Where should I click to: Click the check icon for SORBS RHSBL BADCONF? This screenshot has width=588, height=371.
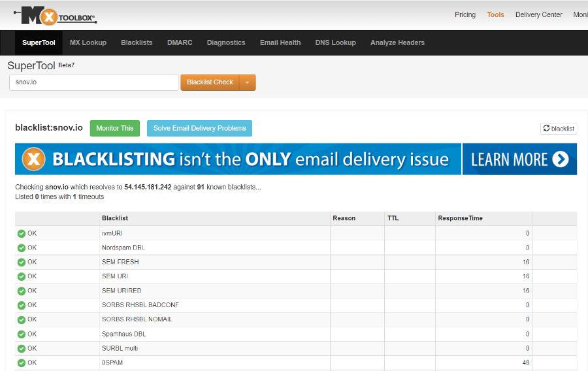[22, 306]
